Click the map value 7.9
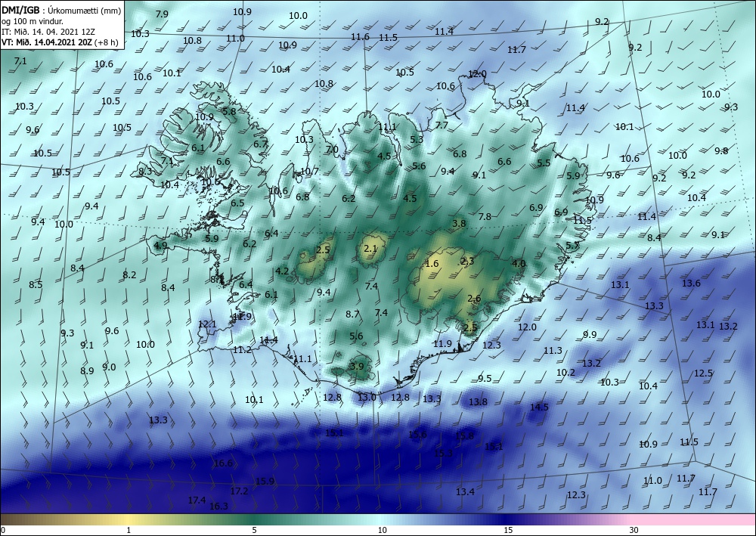The width and height of the screenshot is (756, 536). [162, 14]
